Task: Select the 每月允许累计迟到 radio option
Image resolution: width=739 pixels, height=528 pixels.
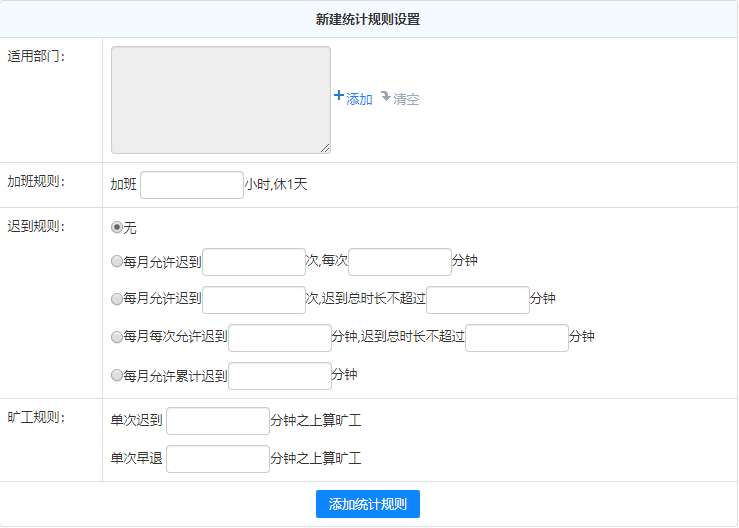Action: [117, 376]
